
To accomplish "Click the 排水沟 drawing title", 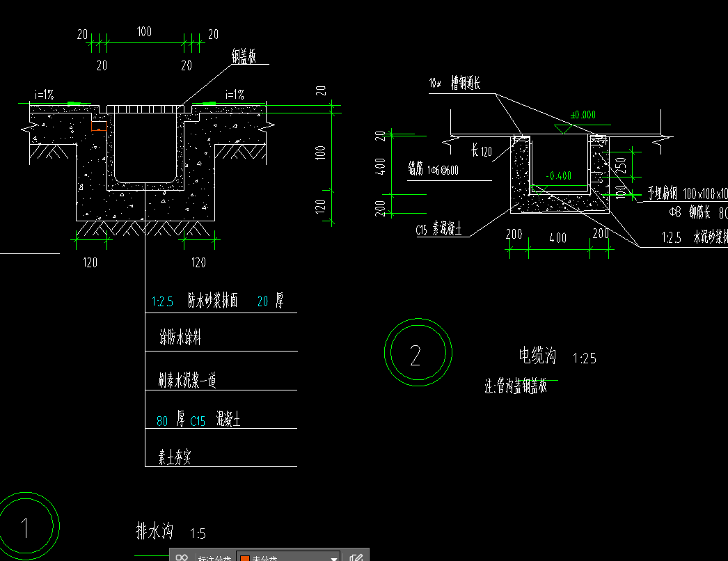I will (155, 530).
